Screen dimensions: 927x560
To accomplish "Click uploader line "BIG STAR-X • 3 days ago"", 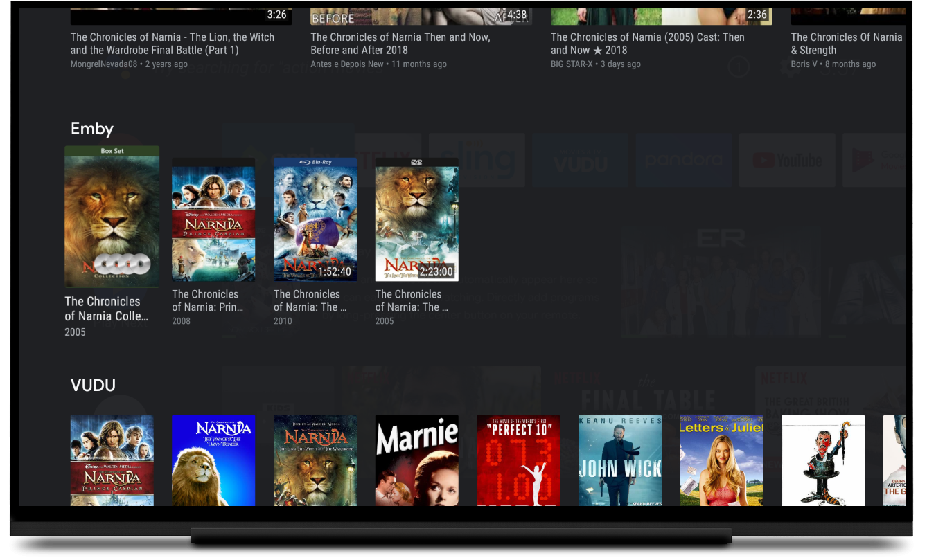I will 596,64.
